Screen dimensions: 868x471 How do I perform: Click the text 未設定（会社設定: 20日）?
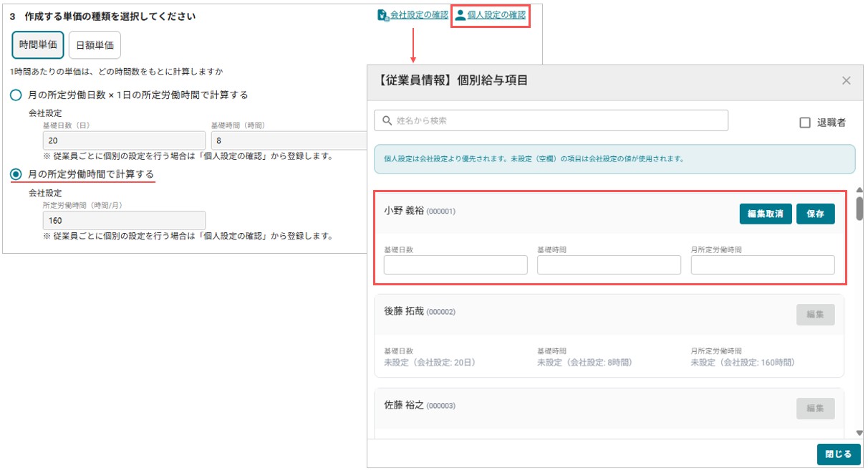click(430, 363)
